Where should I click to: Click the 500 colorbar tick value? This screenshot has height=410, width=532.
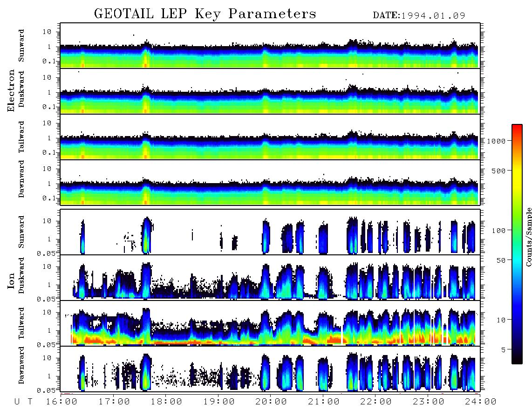pos(499,171)
